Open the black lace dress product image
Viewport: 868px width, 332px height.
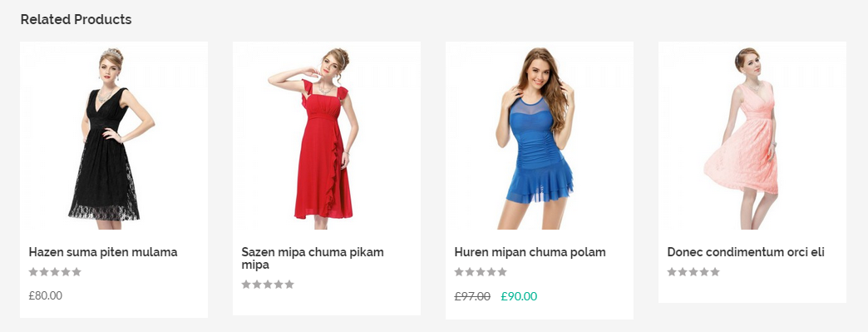[113, 136]
